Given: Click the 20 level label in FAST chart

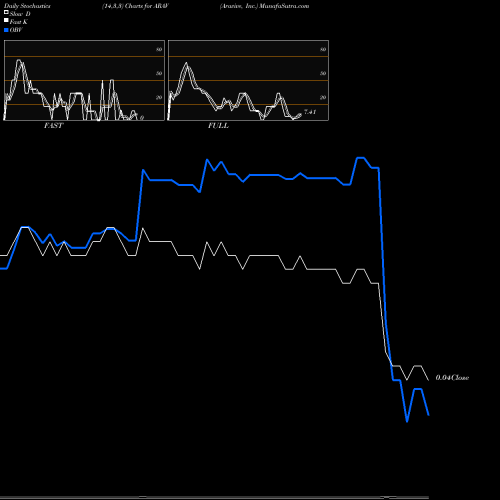Looking at the screenshot, I should point(159,97).
